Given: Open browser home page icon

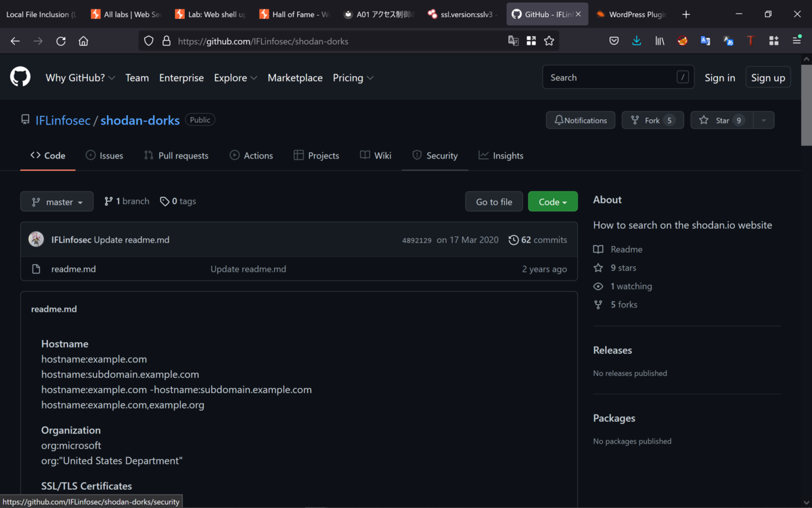Looking at the screenshot, I should pos(83,41).
